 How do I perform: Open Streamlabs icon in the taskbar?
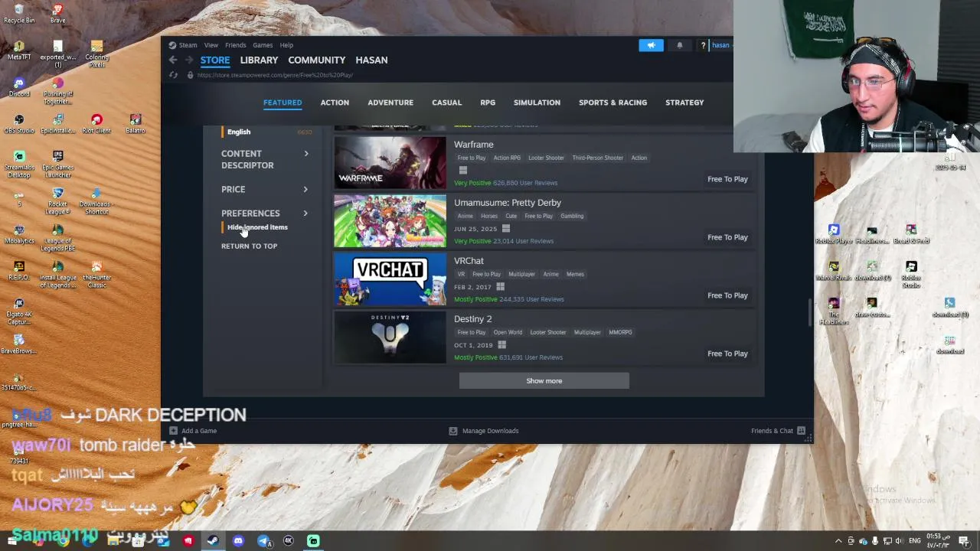tap(313, 541)
